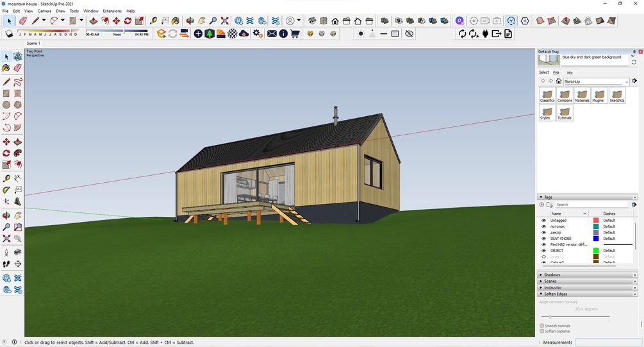Image resolution: width=644 pixels, height=347 pixels.
Task: Open the Camera menu
Action: 44,11
